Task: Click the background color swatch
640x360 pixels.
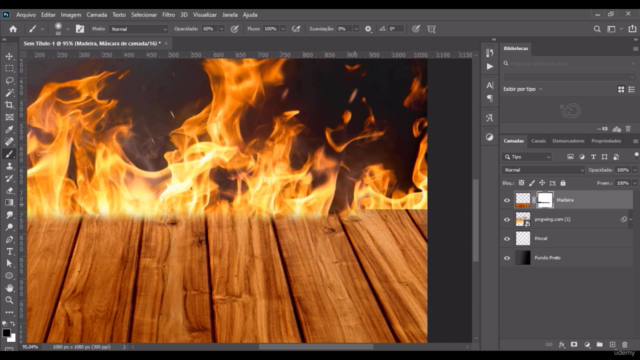Action: coord(11,338)
